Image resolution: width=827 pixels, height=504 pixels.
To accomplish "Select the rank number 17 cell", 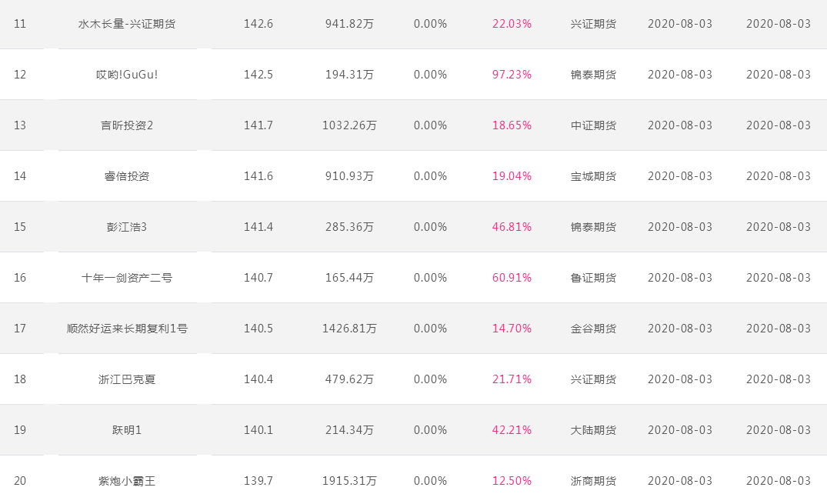I will pos(20,329).
